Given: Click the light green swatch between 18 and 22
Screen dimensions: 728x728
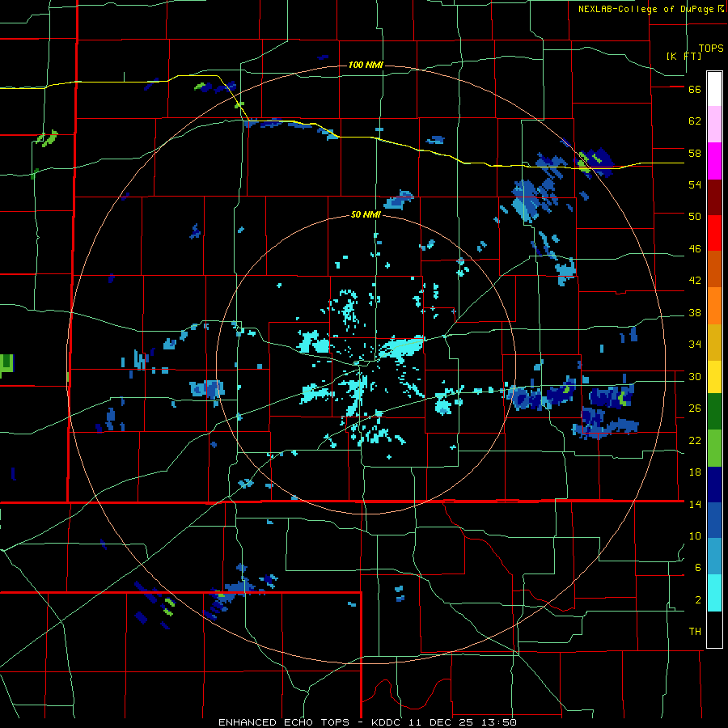Looking at the screenshot, I should [x=714, y=448].
